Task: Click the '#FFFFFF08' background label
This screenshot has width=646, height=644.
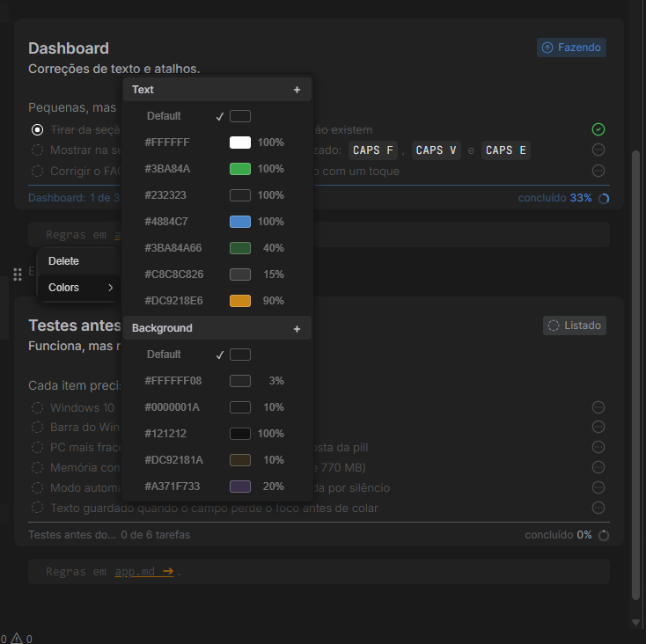Action: [173, 381]
